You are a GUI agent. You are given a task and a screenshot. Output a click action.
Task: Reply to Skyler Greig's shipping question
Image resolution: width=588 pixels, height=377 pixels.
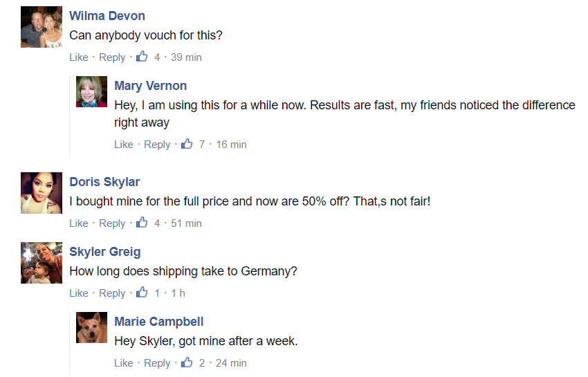pyautogui.click(x=112, y=293)
